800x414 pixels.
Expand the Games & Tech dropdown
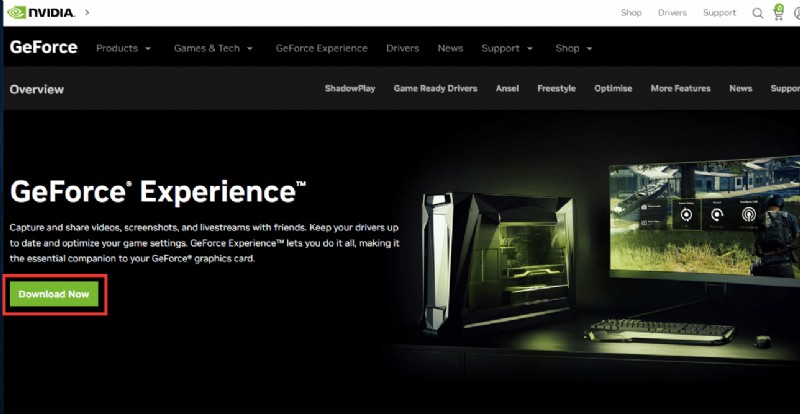coord(213,48)
